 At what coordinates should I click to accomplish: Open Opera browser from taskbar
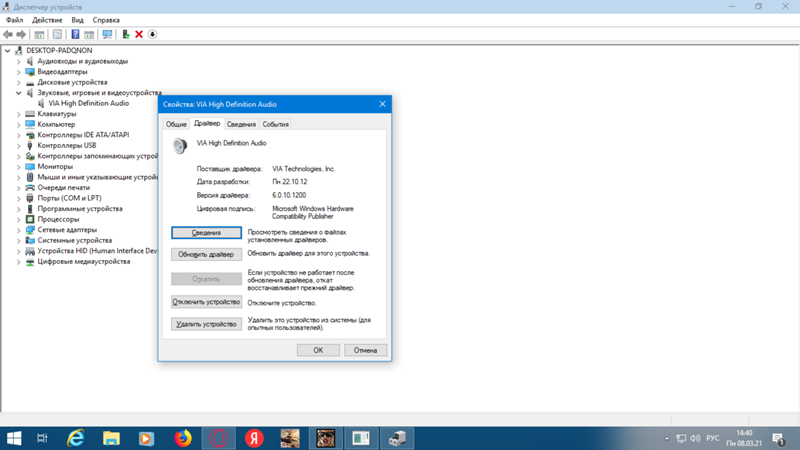click(218, 438)
